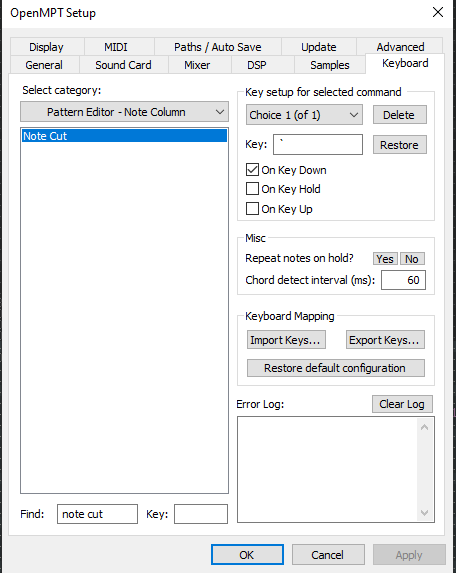This screenshot has width=456, height=573.
Task: Select the Keyboard tab
Action: (x=405, y=63)
